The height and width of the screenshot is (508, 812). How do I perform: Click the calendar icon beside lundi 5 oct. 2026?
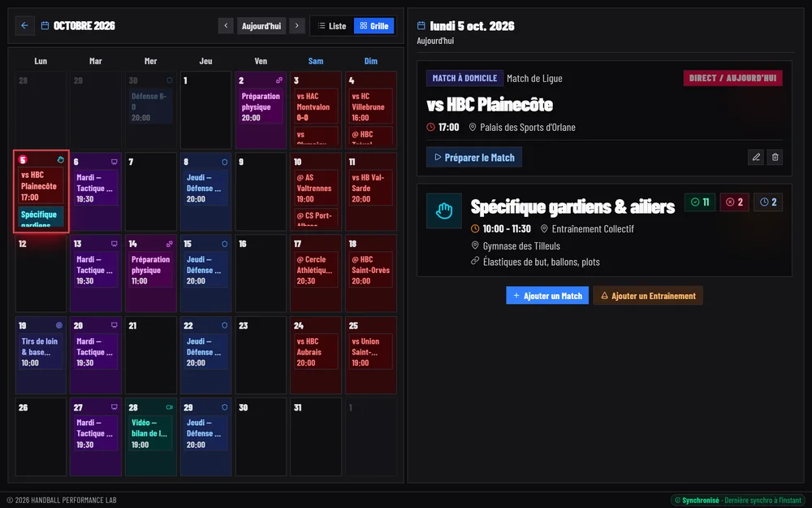coord(421,25)
